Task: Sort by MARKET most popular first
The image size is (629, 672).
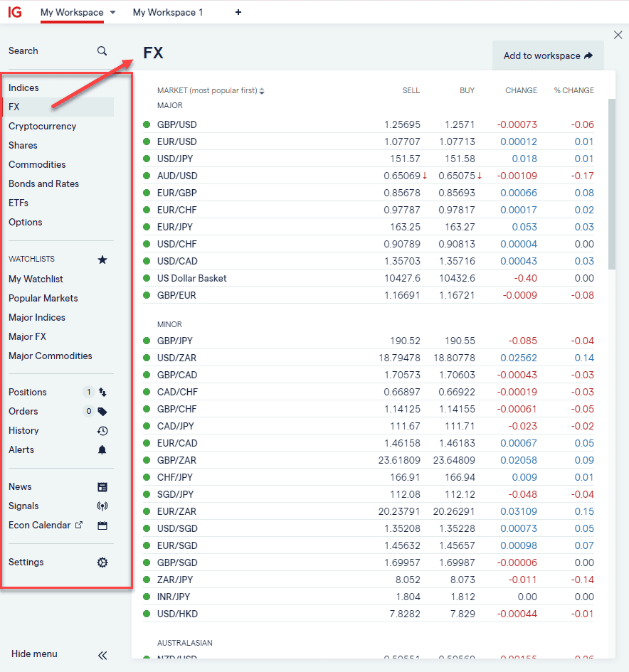Action: point(211,90)
